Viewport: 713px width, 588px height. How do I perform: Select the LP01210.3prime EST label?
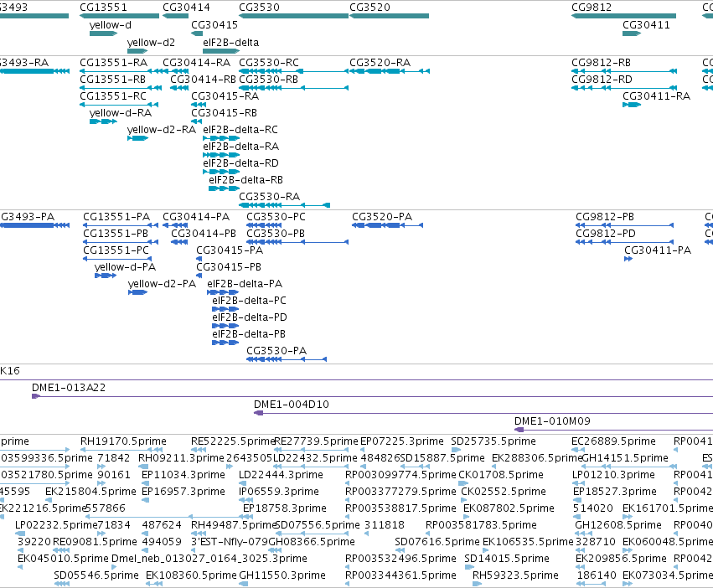tap(614, 475)
